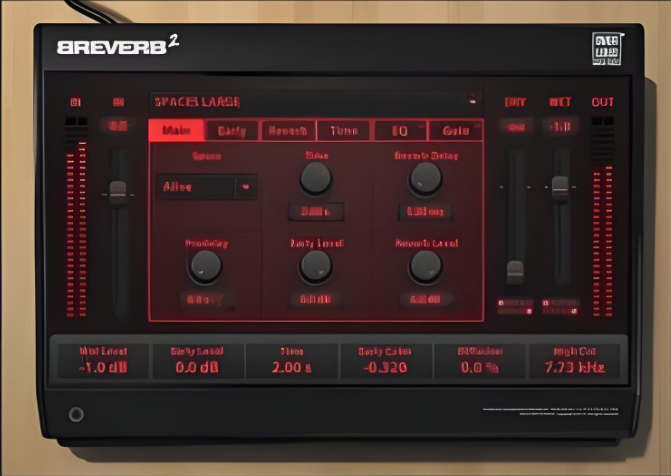
Task: Open the Gate tab
Action: pos(456,131)
